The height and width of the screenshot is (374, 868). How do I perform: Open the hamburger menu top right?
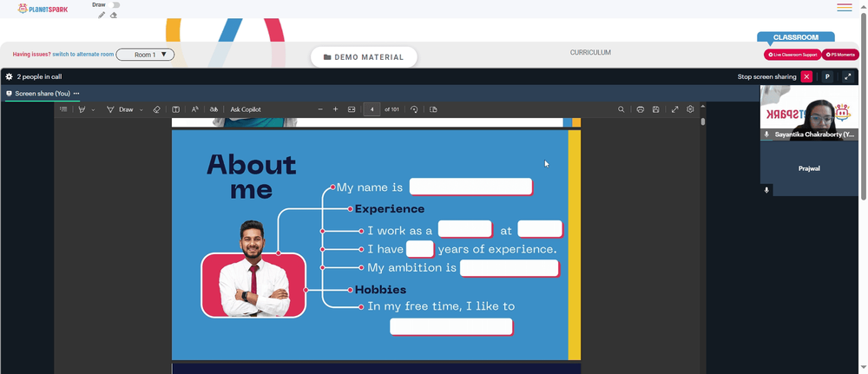click(845, 8)
